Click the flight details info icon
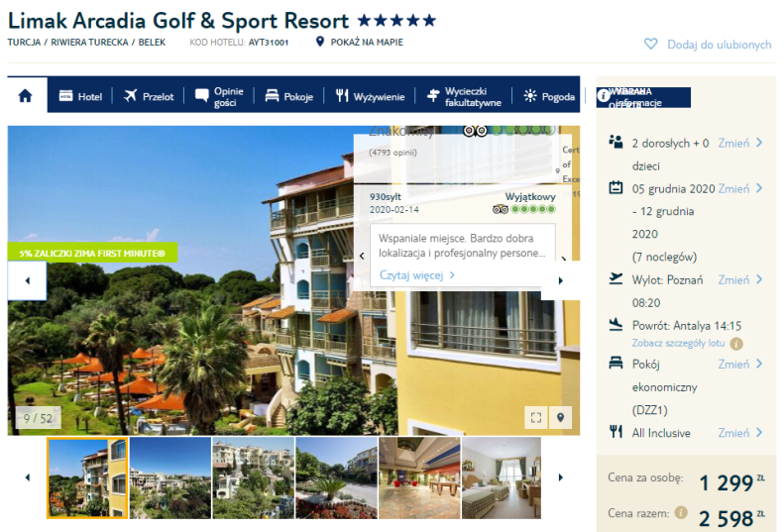This screenshot has width=783, height=532. pyautogui.click(x=736, y=344)
